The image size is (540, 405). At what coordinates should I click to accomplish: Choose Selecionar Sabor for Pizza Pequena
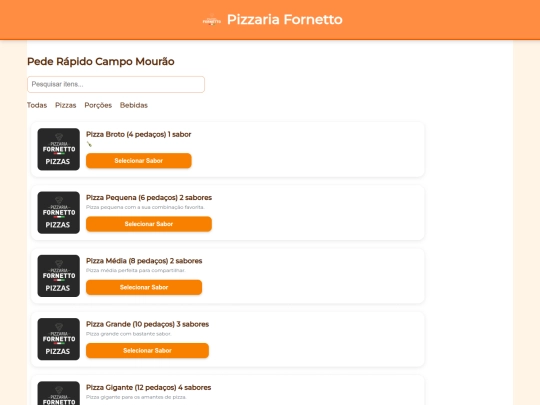point(149,224)
